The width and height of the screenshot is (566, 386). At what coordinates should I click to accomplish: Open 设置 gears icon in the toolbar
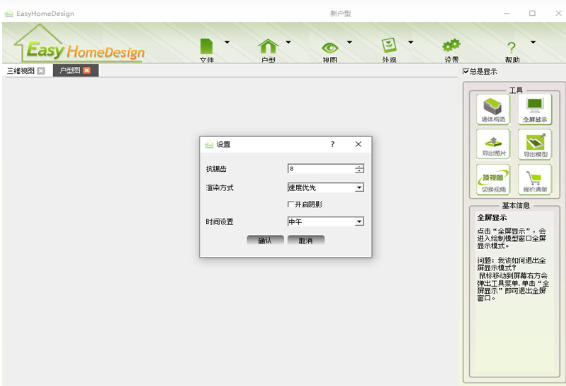[x=451, y=46]
